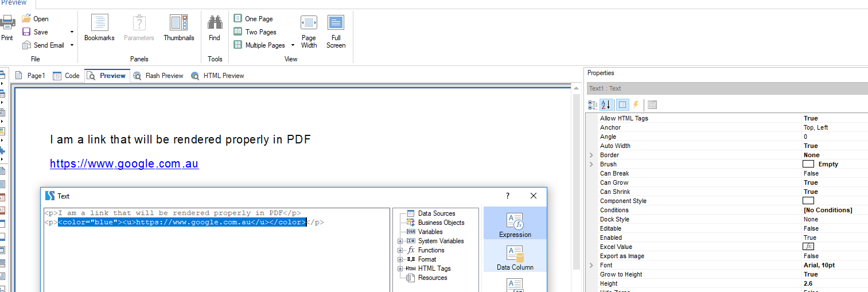Image resolution: width=868 pixels, height=292 pixels.
Task: Toggle Can Shrink value True
Action: [x=811, y=192]
